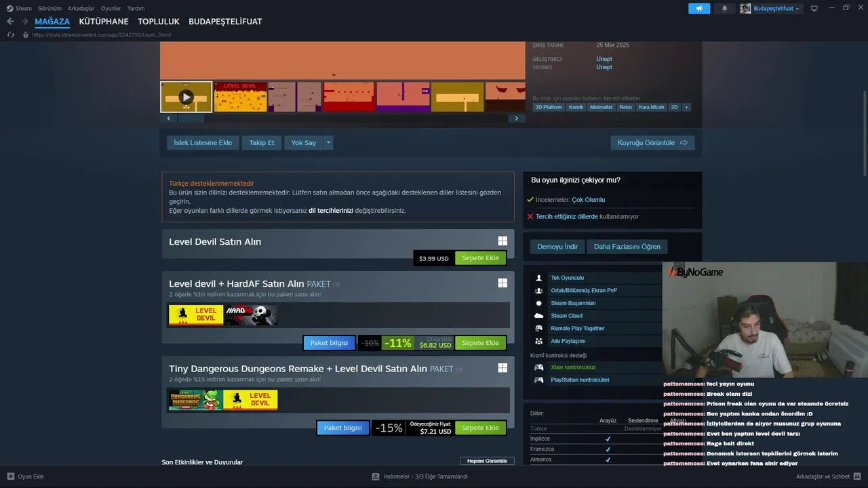This screenshot has height=488, width=868.
Task: Open the notifications bell
Action: pos(724,8)
